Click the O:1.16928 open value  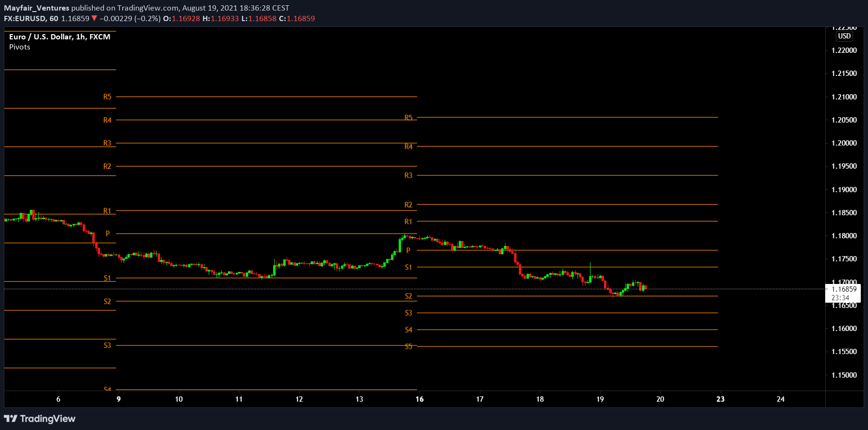coord(182,19)
